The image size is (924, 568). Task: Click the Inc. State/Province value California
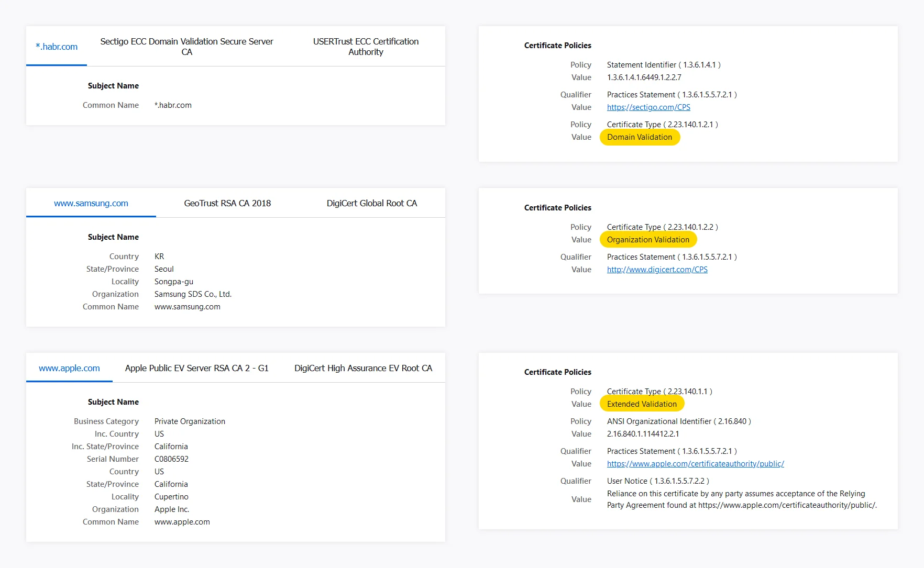coord(171,447)
